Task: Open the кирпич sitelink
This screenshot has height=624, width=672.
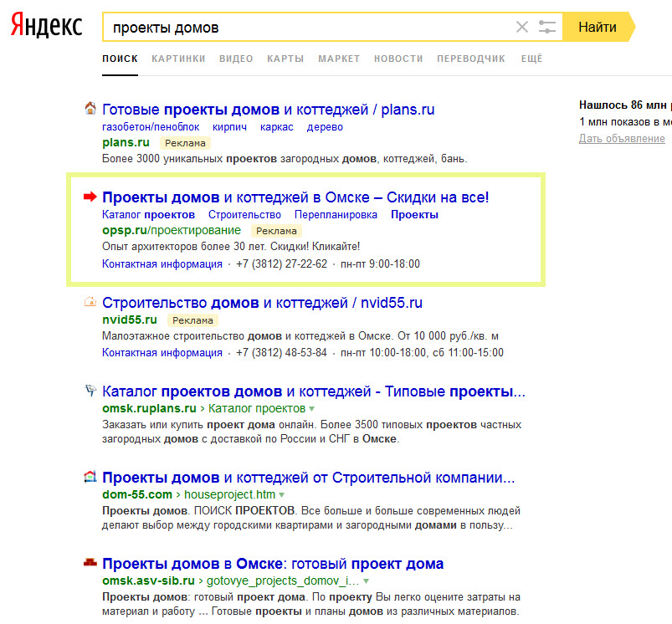Action: point(229,127)
